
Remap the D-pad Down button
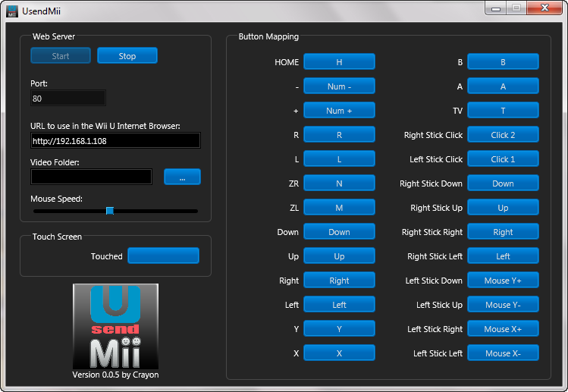click(339, 231)
